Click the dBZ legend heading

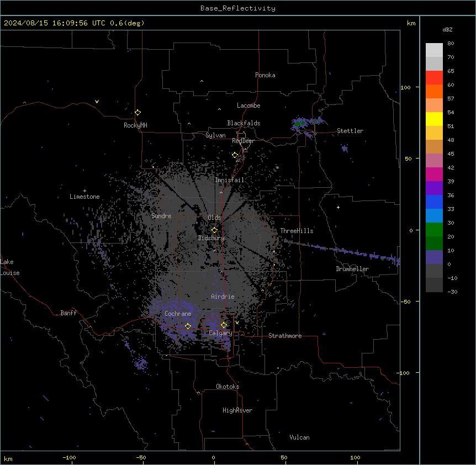point(447,29)
